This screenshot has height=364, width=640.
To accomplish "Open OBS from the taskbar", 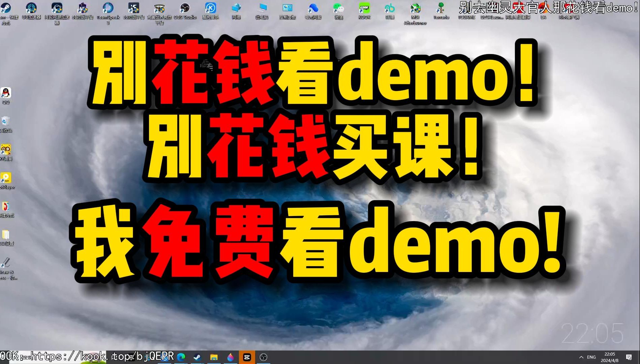I will 264,357.
